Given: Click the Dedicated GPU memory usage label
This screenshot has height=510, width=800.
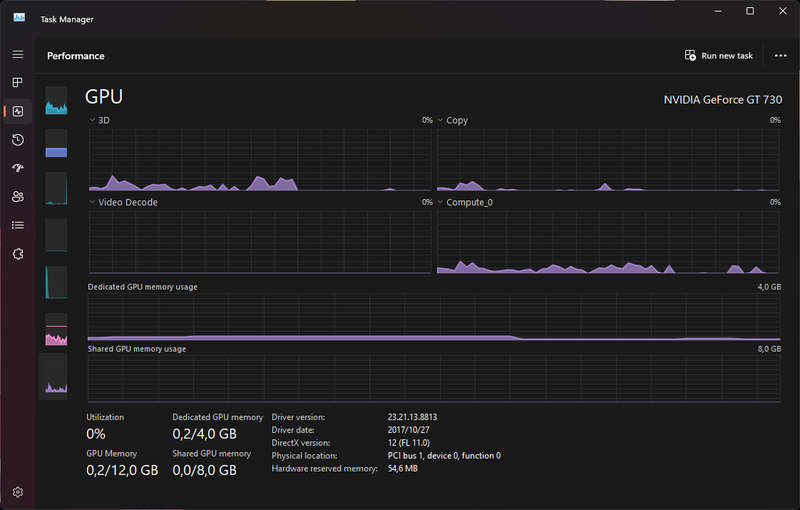Looking at the screenshot, I should coord(142,287).
